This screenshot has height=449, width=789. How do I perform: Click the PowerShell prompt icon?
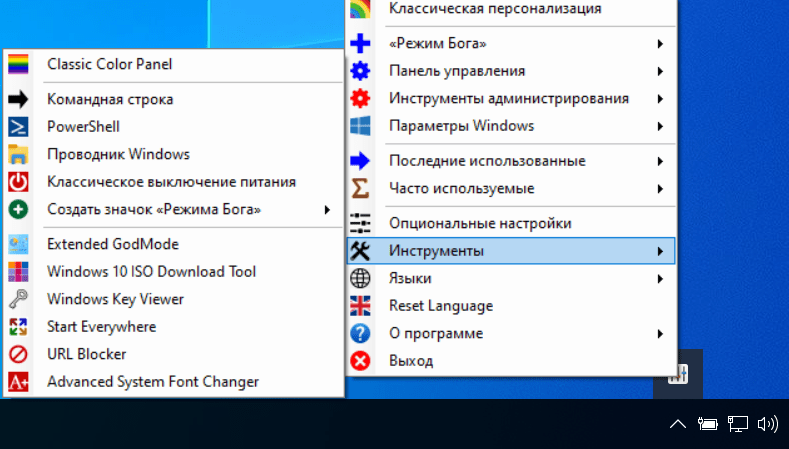[x=18, y=127]
